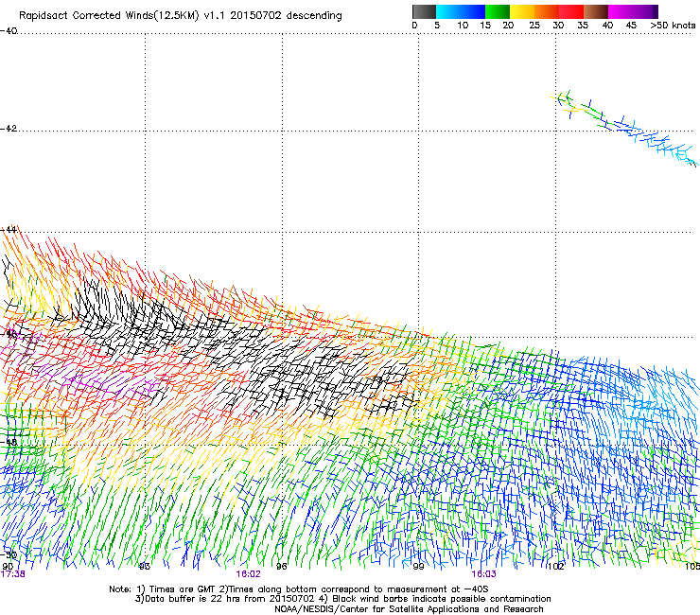
Task: Click the longitude label '105'
Action: click(x=692, y=567)
